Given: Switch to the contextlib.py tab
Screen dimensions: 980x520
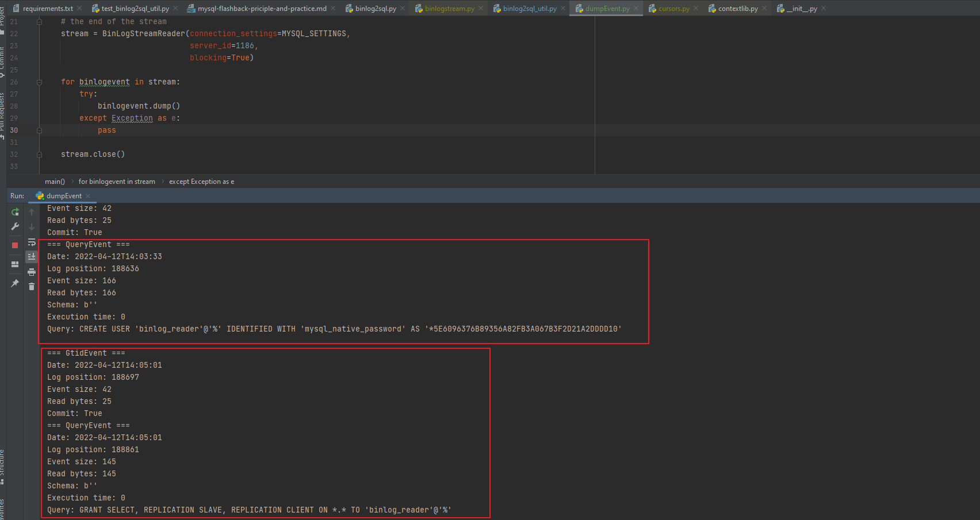Looking at the screenshot, I should coord(738,9).
